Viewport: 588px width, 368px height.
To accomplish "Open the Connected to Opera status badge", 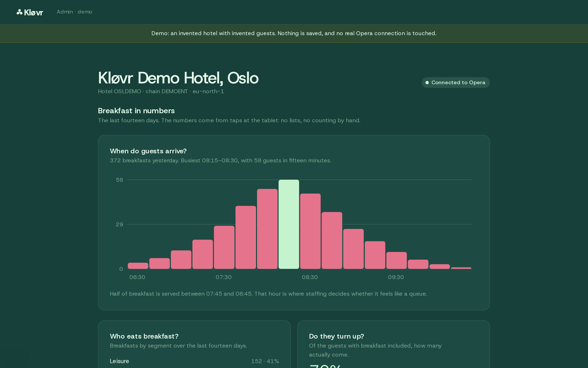I will pyautogui.click(x=455, y=83).
